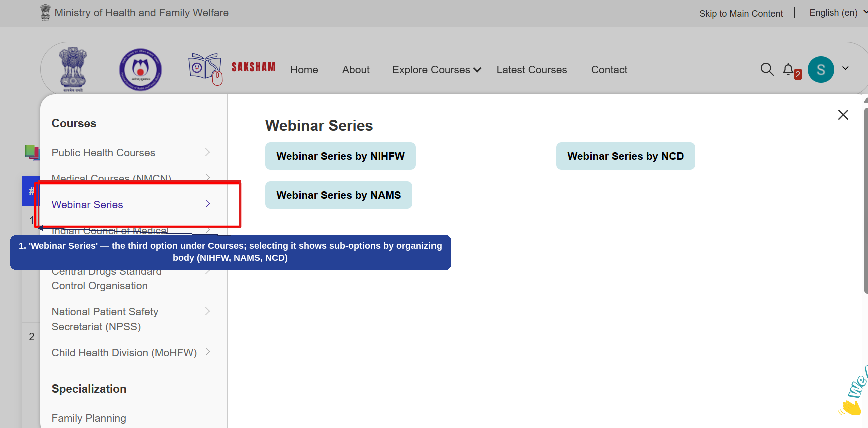
Task: Select Public Health Courses category
Action: click(103, 153)
